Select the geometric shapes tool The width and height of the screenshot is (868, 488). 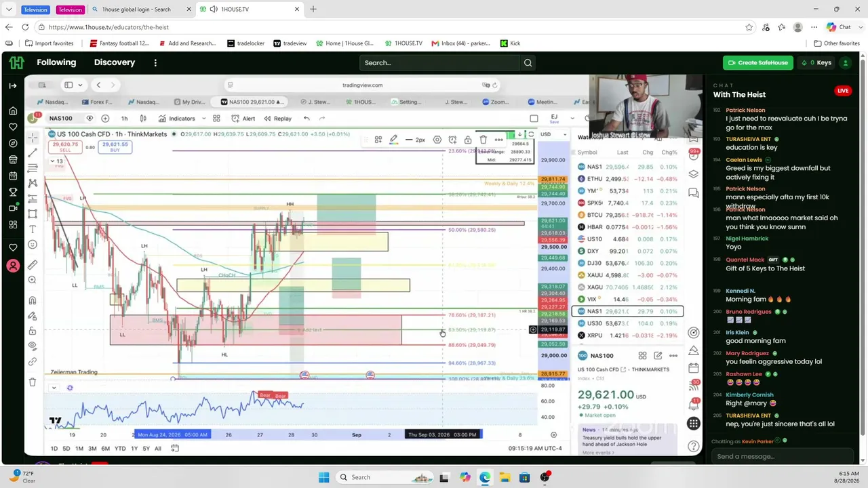(33, 214)
